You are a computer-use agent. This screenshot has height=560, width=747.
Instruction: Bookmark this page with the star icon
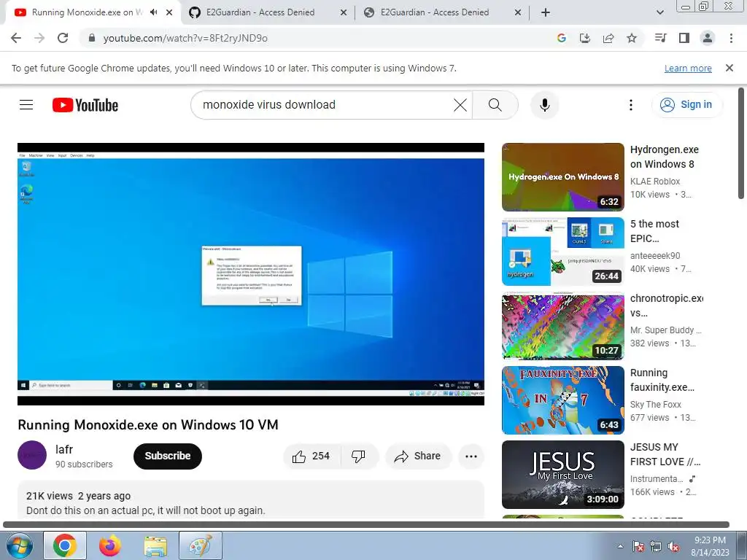[x=632, y=38]
